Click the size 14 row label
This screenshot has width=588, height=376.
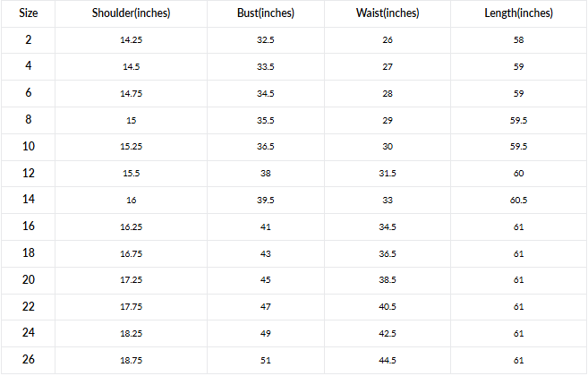click(29, 200)
